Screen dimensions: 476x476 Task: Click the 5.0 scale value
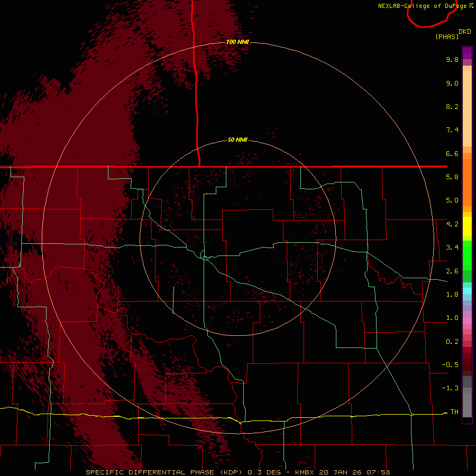coord(452,200)
